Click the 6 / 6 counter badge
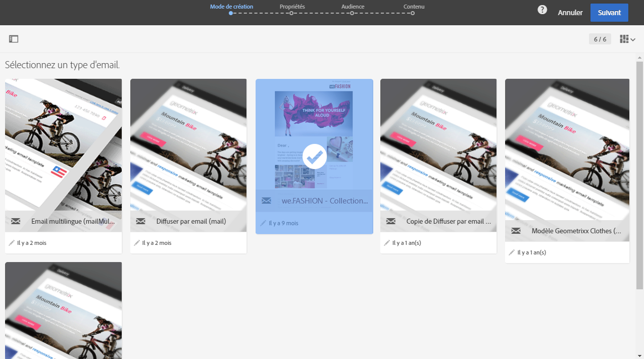 tap(600, 39)
